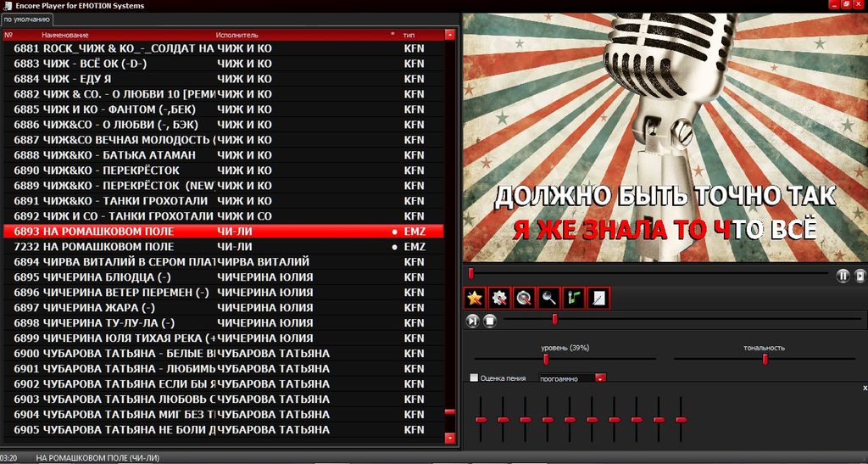The image size is (868, 464).
Task: Click the уровень (39%) slider handle
Action: point(546,359)
